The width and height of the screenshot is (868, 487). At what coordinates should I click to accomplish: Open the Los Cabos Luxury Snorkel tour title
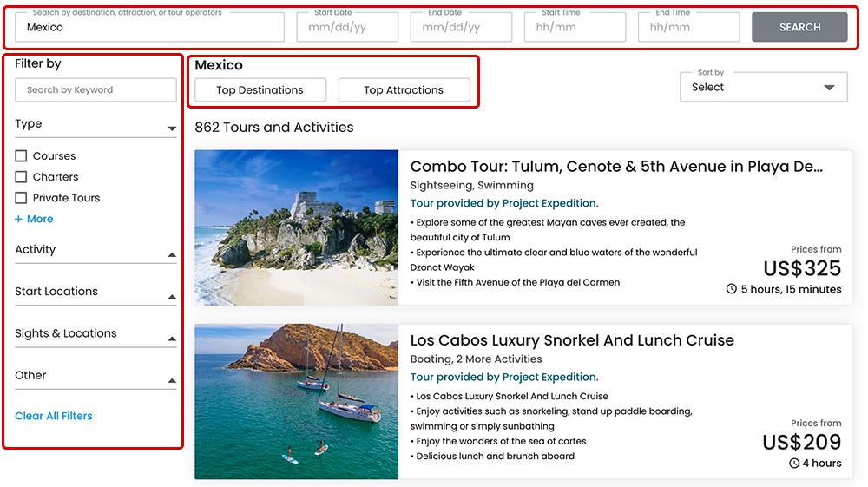coord(572,340)
